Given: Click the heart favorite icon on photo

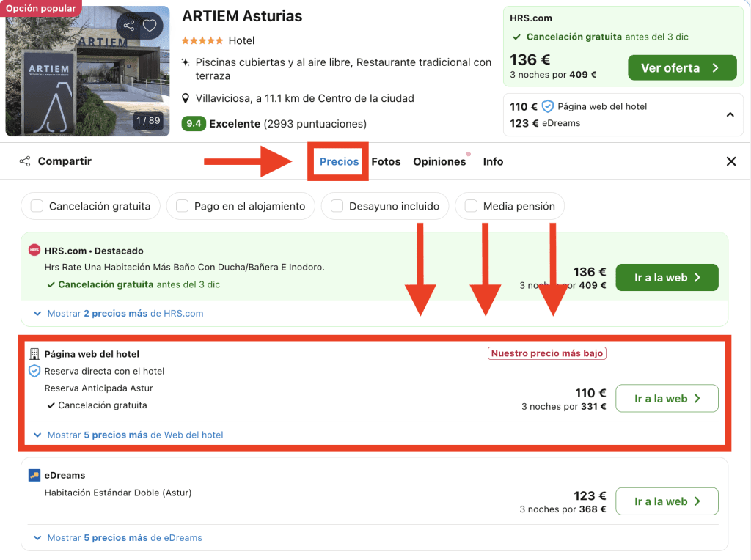Looking at the screenshot, I should 150,26.
